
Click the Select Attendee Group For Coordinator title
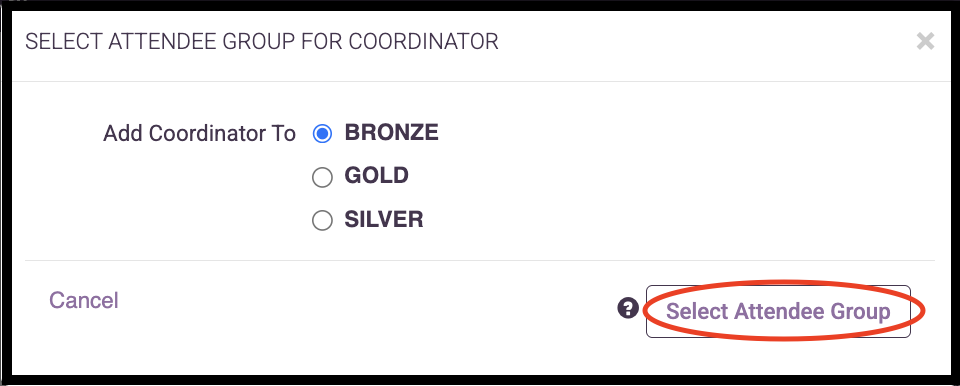[x=261, y=42]
